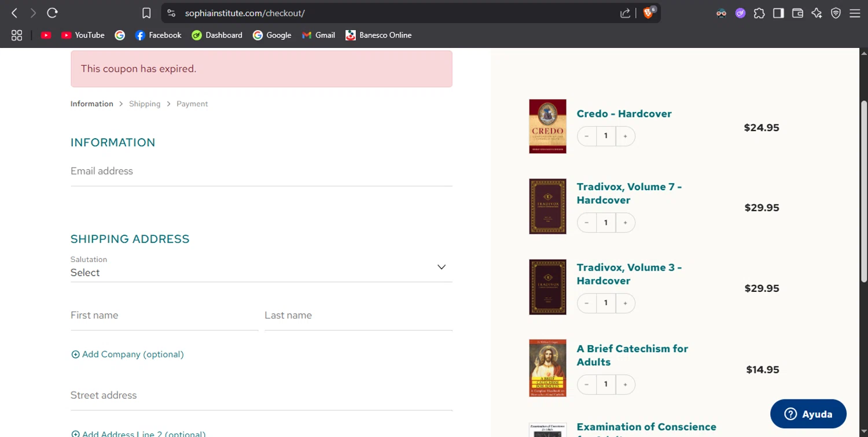Open Brave VPN shield icon
The height and width of the screenshot is (437, 868).
[x=836, y=13]
